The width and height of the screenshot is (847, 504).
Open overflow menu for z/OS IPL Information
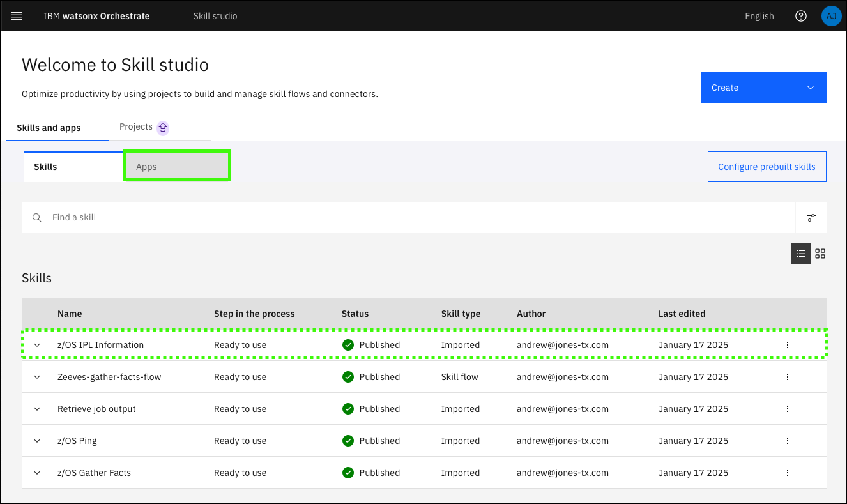[x=788, y=345]
